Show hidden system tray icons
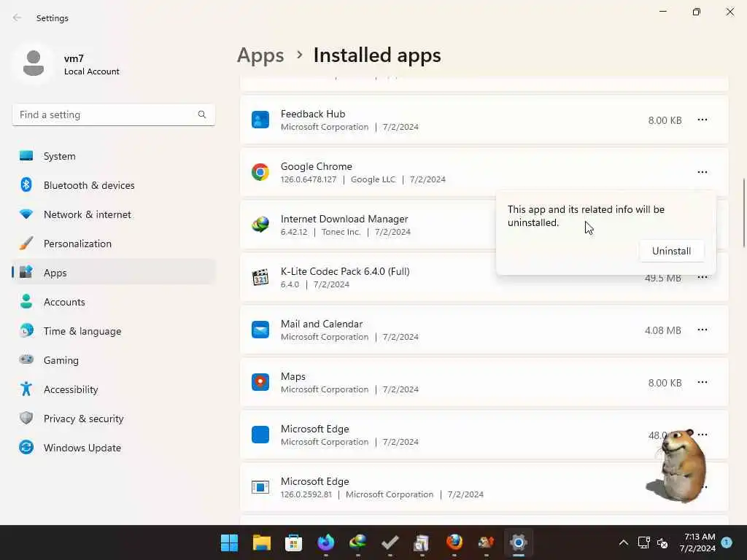The width and height of the screenshot is (747, 560). 623,542
